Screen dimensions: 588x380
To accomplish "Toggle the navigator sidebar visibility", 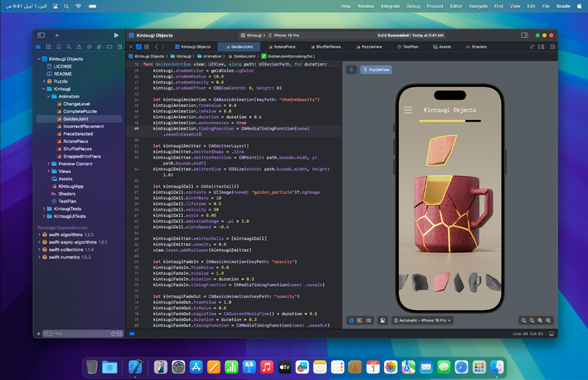I will [x=41, y=35].
